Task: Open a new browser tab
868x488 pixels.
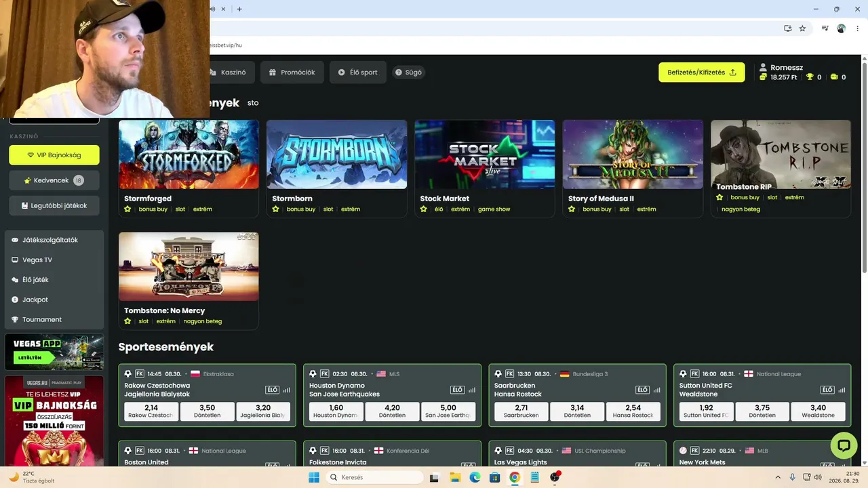Action: point(239,9)
